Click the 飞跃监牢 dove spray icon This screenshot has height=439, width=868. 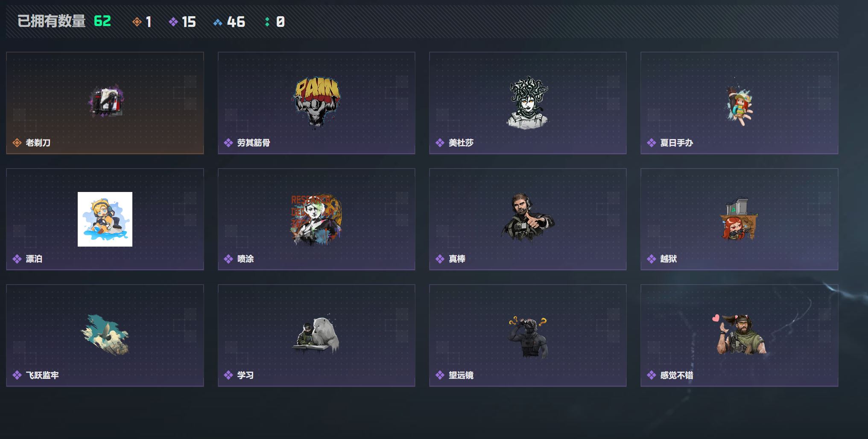pyautogui.click(x=105, y=335)
